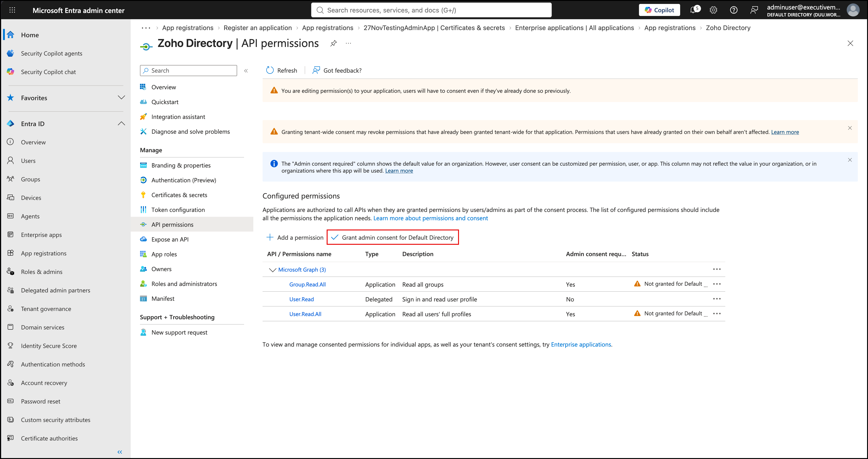Open Roles & admins in left navigation
The image size is (868, 459).
coord(41,272)
